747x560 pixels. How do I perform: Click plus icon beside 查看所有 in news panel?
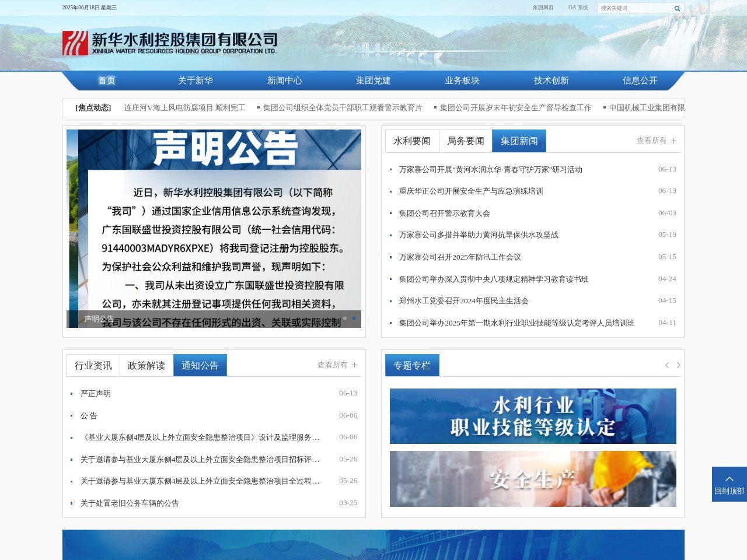click(x=673, y=141)
